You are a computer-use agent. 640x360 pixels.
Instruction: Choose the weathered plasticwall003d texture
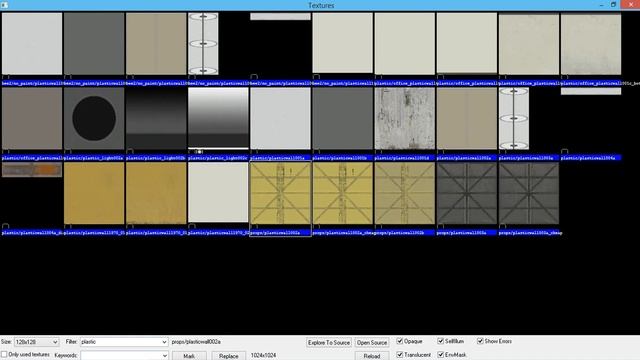tap(404, 118)
